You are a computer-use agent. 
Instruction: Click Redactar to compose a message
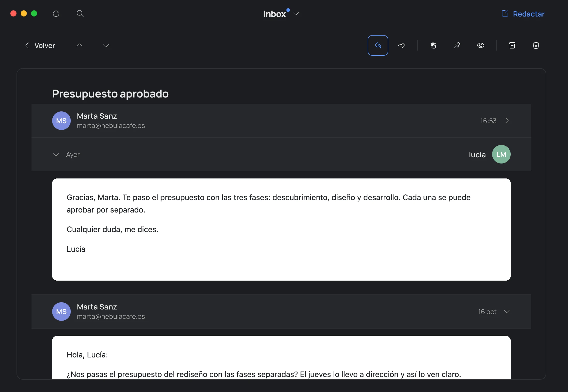(523, 14)
